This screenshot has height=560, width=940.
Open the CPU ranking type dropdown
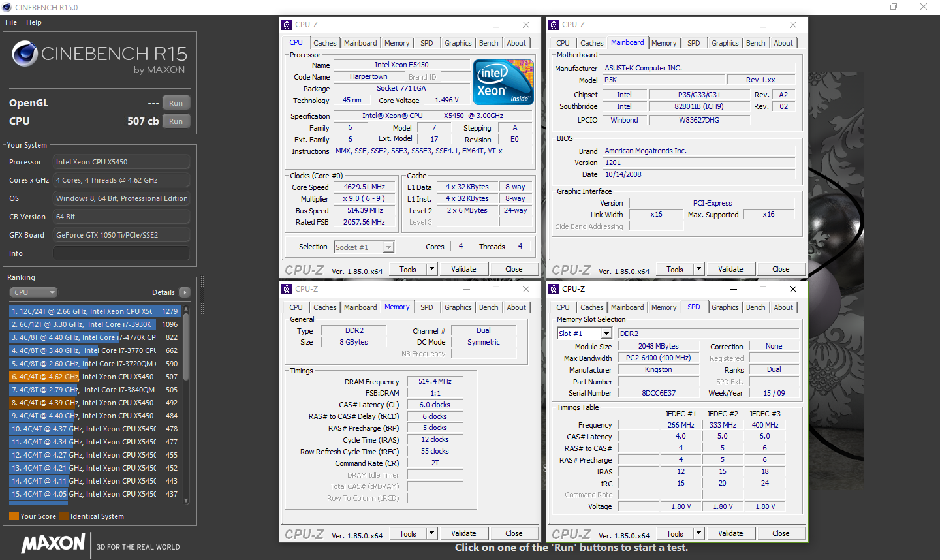tap(34, 292)
